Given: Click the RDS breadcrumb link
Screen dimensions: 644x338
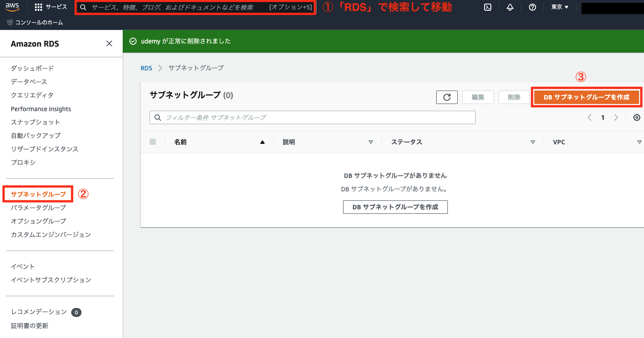Looking at the screenshot, I should pos(146,68).
